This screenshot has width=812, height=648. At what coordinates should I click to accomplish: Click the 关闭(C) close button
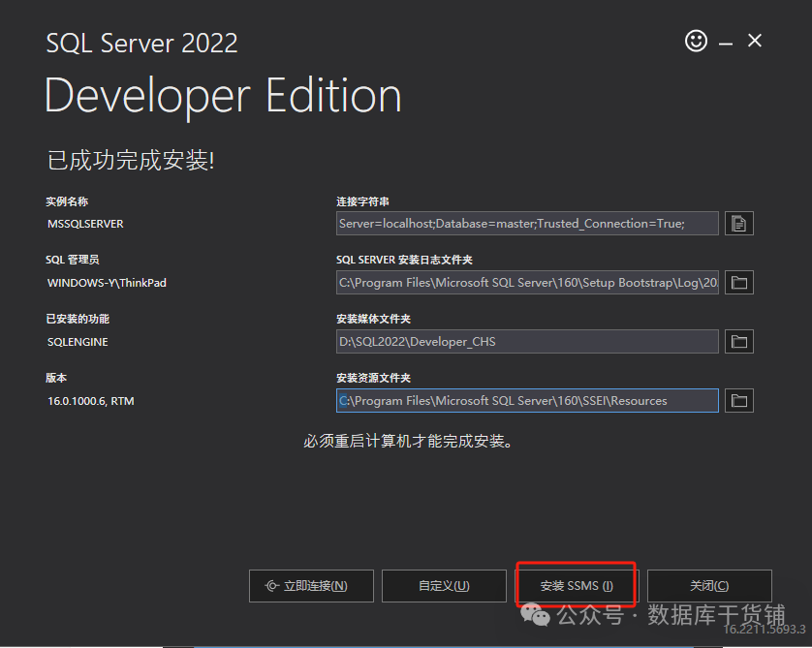pos(709,586)
